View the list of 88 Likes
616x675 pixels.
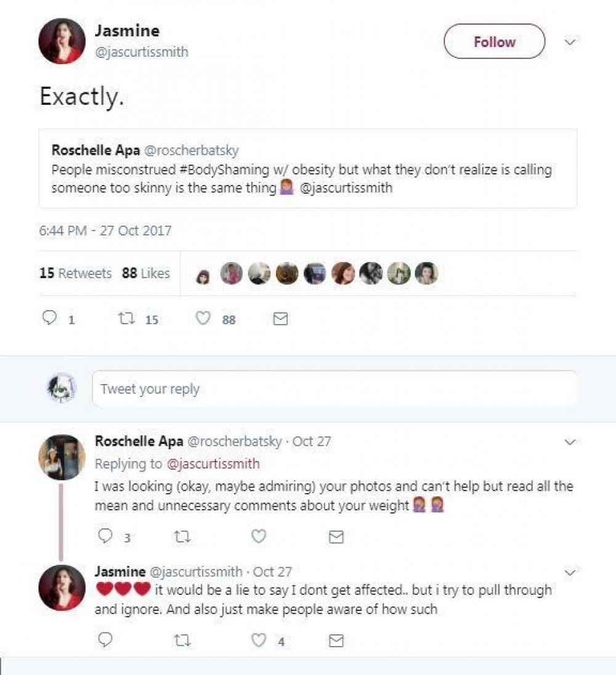[145, 273]
